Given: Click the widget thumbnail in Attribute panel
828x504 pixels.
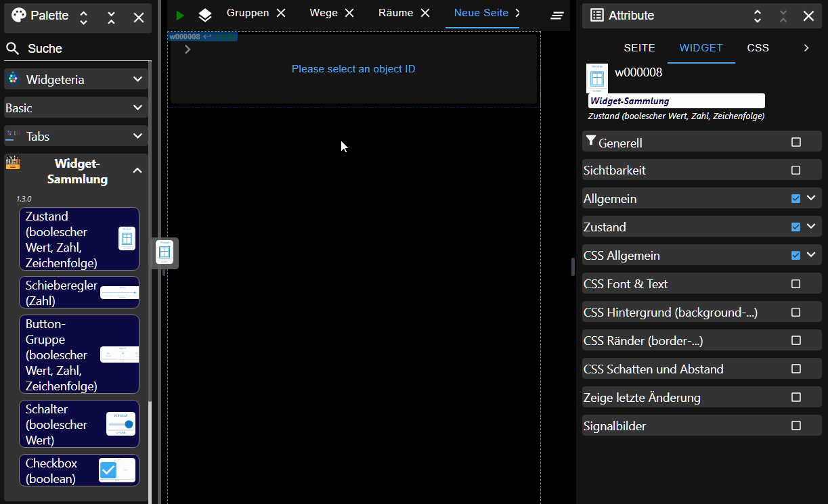Looking at the screenshot, I should click(x=597, y=78).
